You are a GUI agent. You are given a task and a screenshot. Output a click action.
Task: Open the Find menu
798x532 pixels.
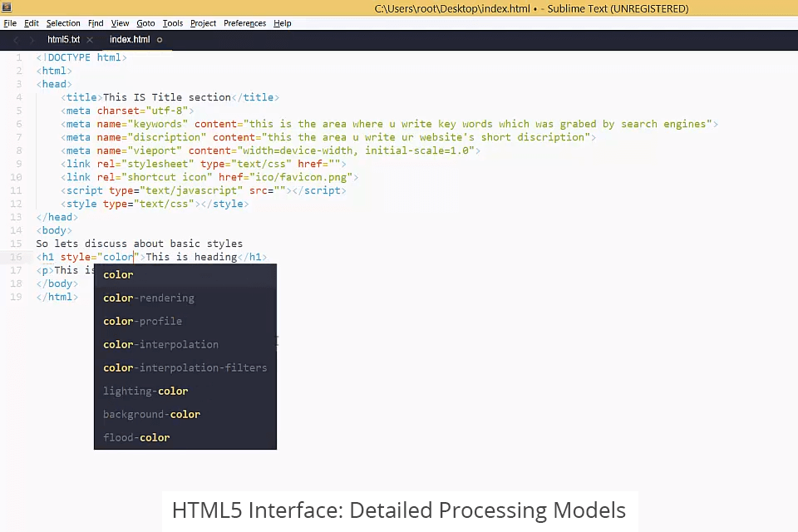pyautogui.click(x=96, y=23)
